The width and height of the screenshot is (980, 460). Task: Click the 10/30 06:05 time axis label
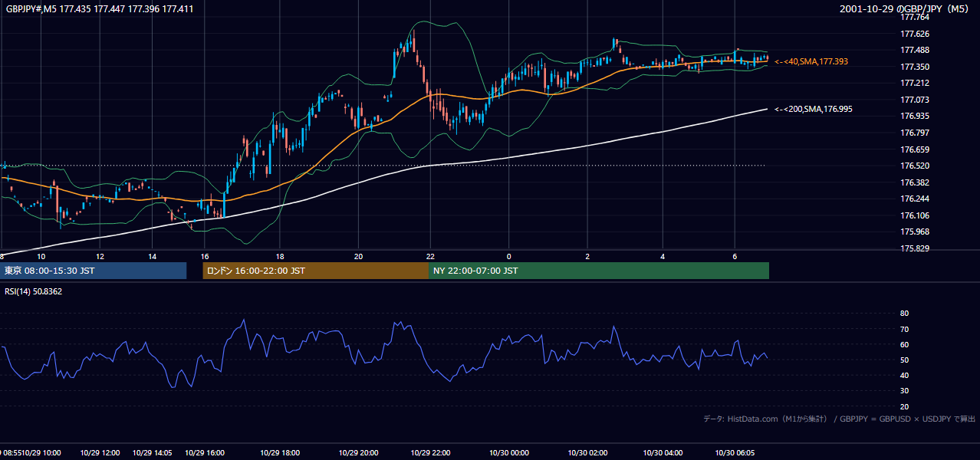pos(735,453)
